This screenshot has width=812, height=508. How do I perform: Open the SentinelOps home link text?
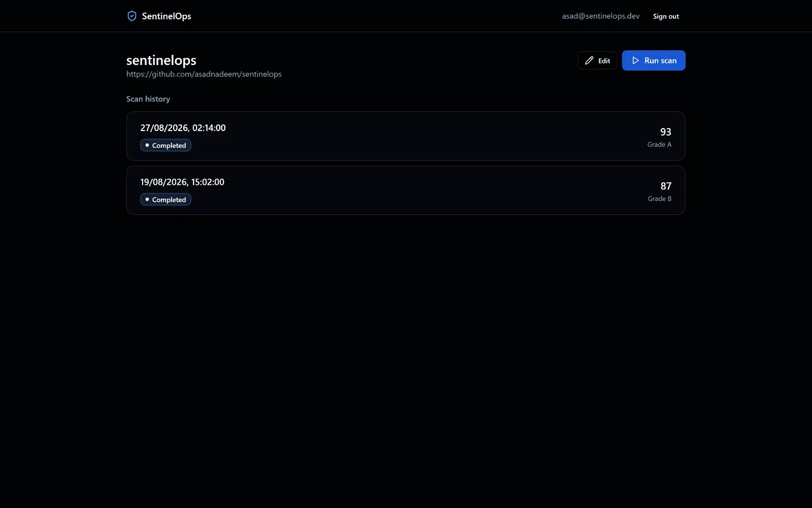click(x=166, y=16)
